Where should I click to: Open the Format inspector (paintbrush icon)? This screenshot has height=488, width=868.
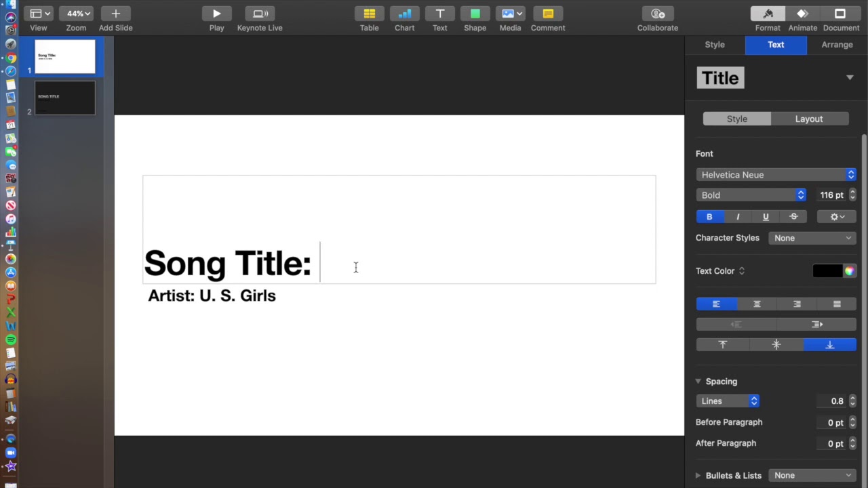coord(768,14)
